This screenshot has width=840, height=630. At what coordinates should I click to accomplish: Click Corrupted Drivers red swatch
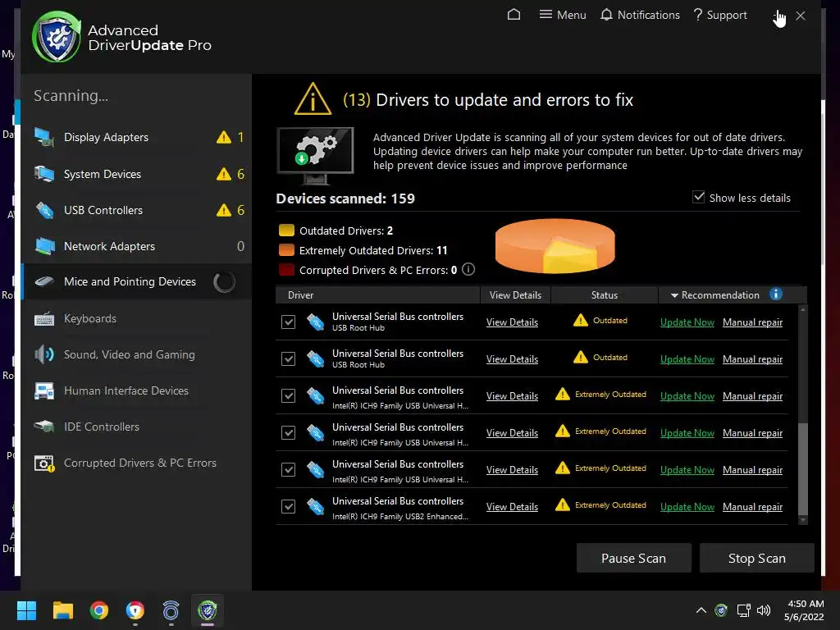[x=286, y=269]
